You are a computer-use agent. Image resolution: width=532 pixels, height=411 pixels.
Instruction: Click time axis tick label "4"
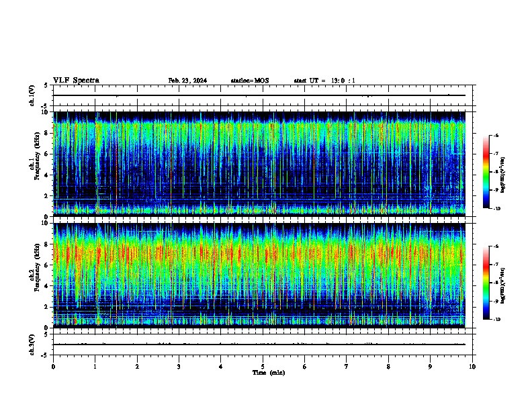click(x=220, y=367)
